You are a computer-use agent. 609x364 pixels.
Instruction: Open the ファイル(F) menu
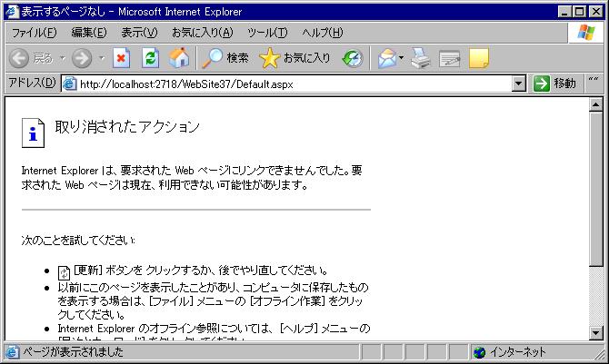click(35, 33)
